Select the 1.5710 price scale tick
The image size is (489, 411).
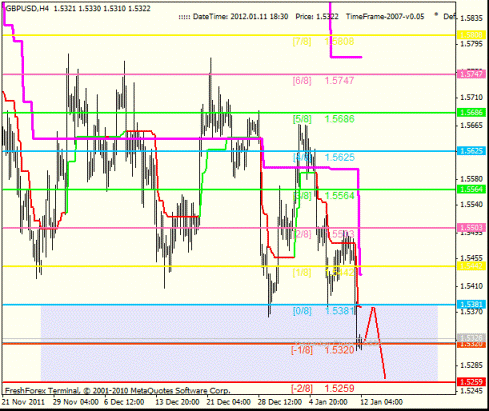(x=471, y=98)
